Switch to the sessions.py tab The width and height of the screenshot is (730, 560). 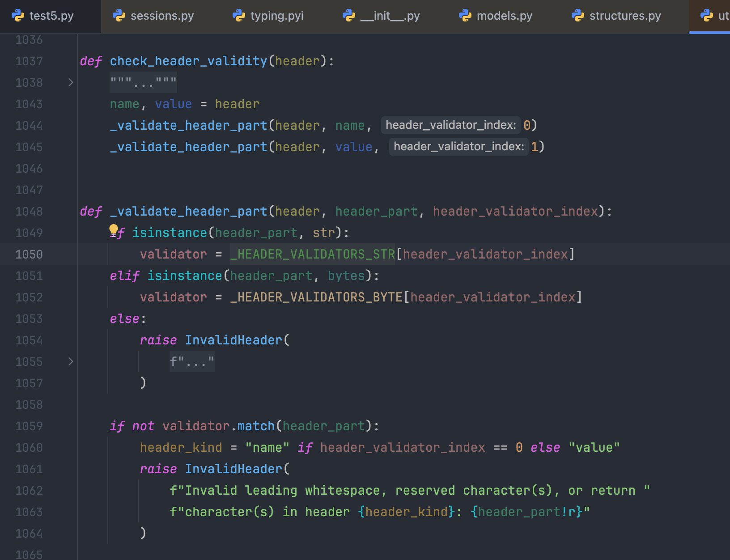(161, 16)
